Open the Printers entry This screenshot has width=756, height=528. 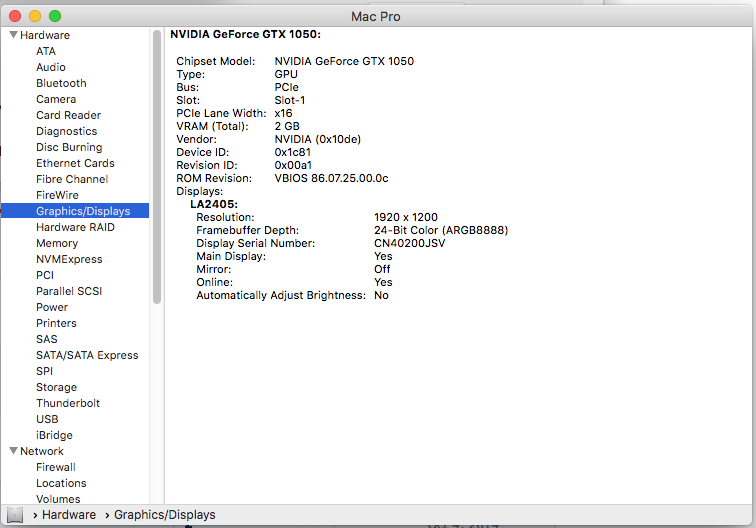click(x=56, y=323)
